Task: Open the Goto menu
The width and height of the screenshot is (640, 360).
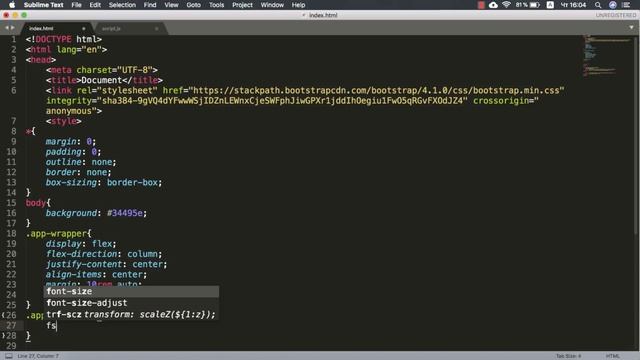Action: pos(193,5)
